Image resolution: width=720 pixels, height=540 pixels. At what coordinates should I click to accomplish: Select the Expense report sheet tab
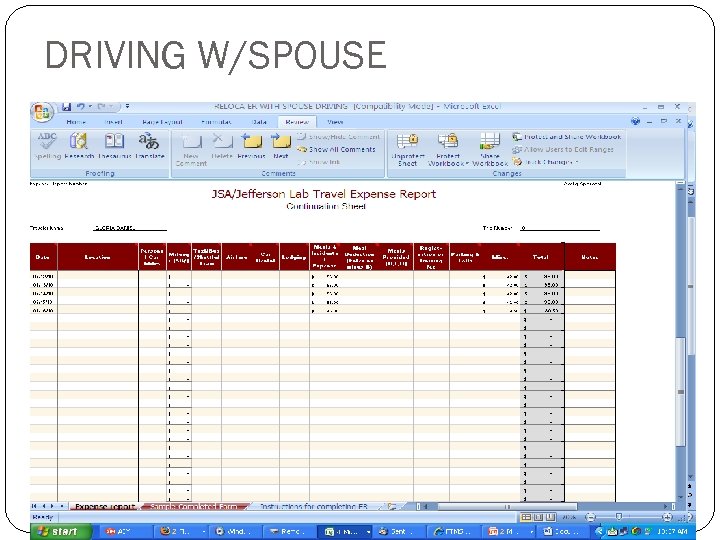[105, 506]
